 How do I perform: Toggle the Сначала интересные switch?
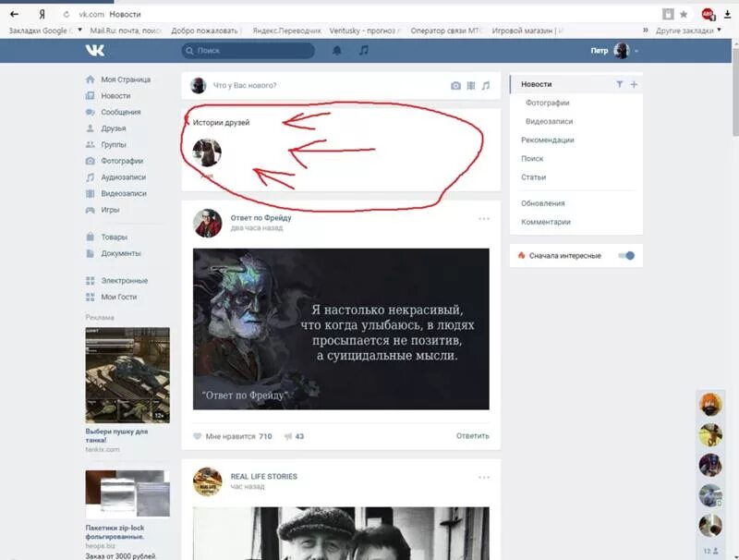(x=626, y=255)
